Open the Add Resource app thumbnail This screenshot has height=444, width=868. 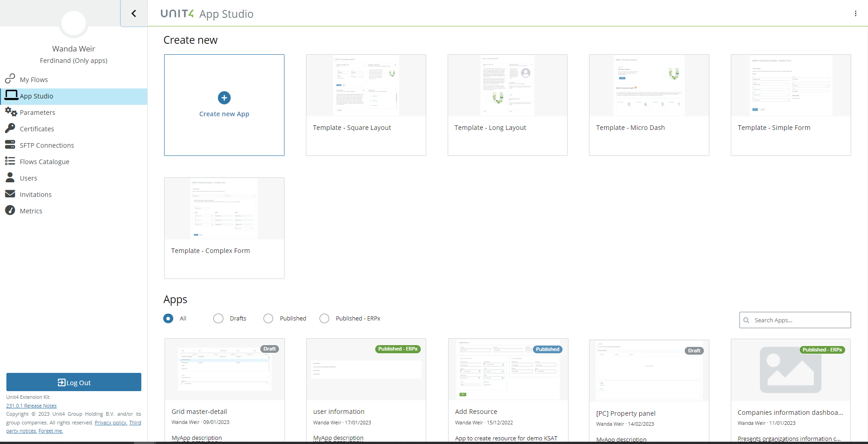[x=508, y=369]
